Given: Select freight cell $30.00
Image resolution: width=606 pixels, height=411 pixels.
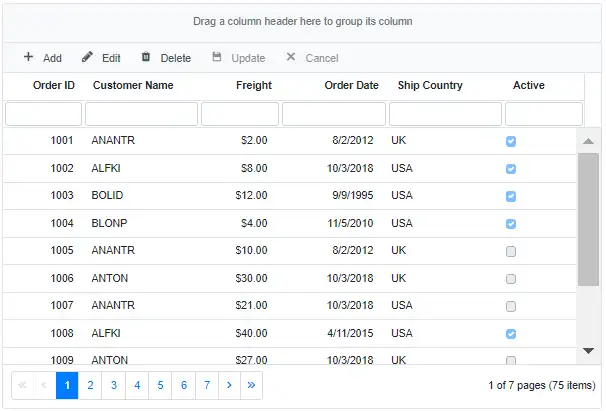Looking at the screenshot, I should point(251,278).
